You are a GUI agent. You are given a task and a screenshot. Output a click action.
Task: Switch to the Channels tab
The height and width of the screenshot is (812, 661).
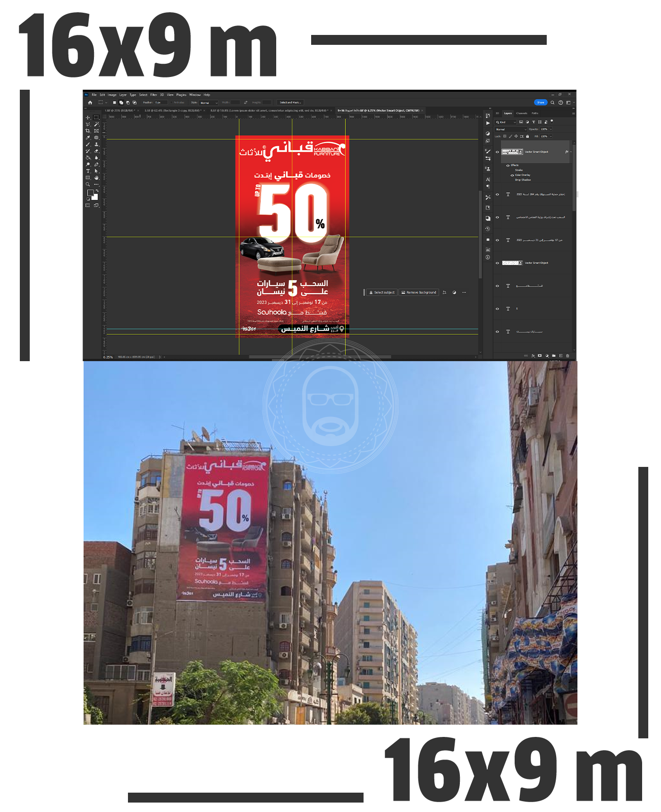[522, 113]
